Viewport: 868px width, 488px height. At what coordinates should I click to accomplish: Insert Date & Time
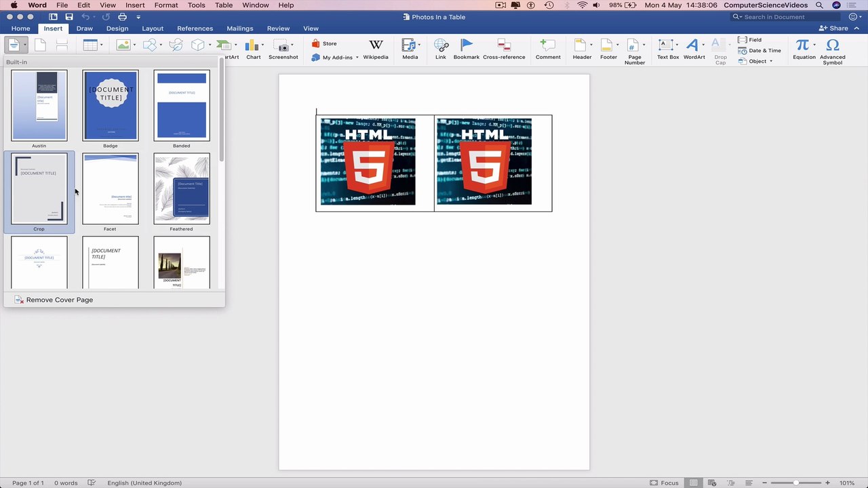click(x=759, y=51)
